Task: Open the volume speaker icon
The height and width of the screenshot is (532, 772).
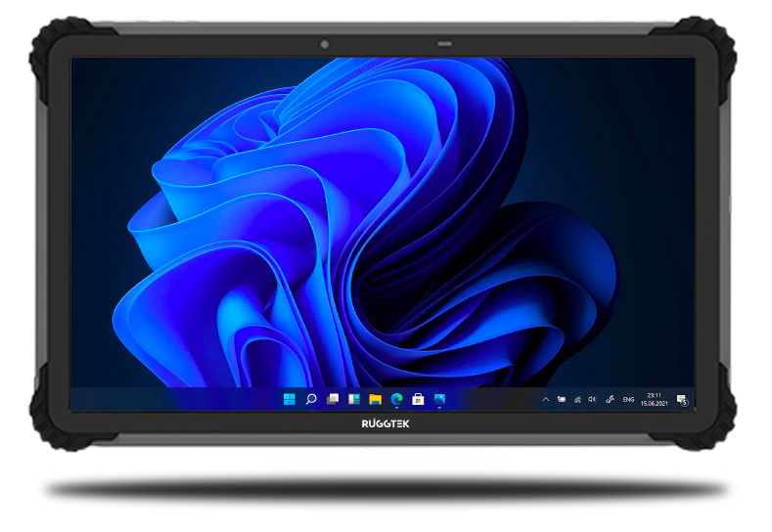Action: [x=592, y=399]
